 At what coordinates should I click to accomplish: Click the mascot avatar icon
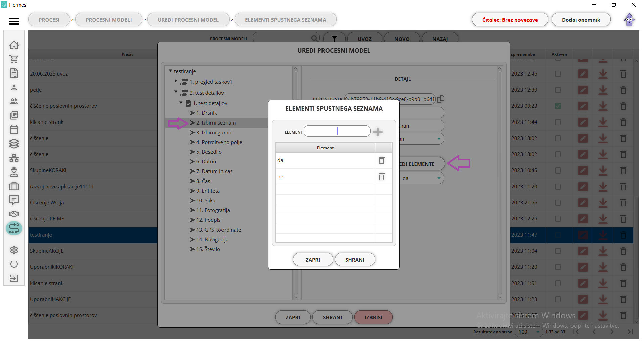click(x=629, y=20)
